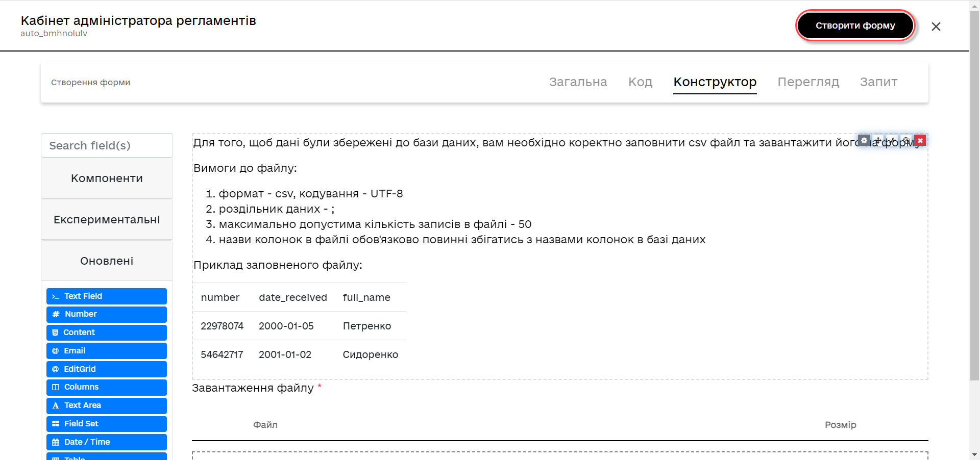980x460 pixels.
Task: Click the Розмір column header
Action: coord(841,425)
